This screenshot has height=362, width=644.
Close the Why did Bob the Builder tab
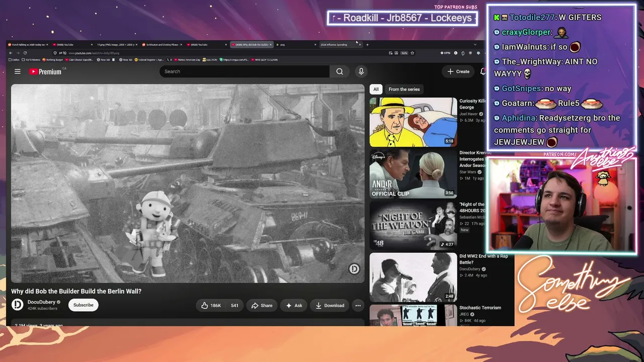(270, 45)
